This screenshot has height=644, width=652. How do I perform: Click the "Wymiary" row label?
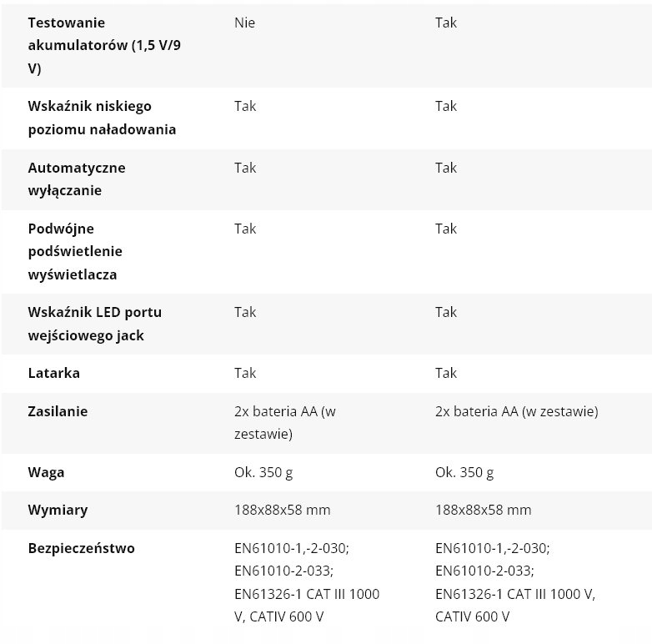coord(58,510)
